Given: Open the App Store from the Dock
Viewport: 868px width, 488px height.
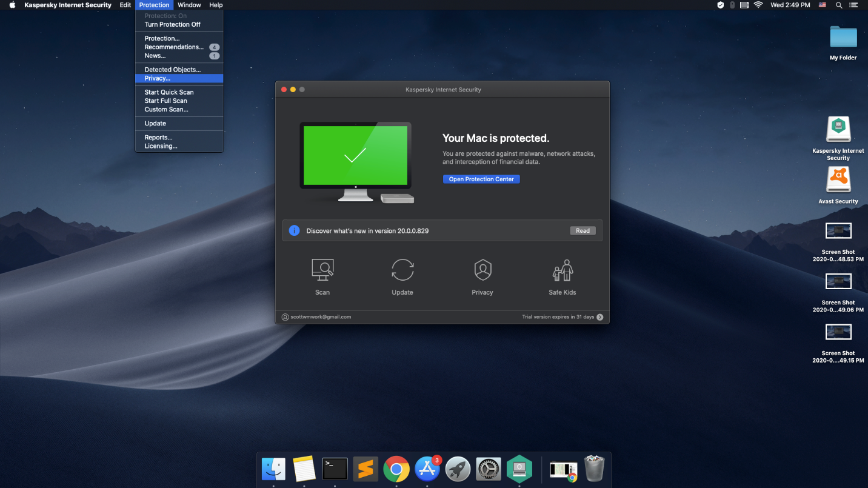Looking at the screenshot, I should coord(427,469).
